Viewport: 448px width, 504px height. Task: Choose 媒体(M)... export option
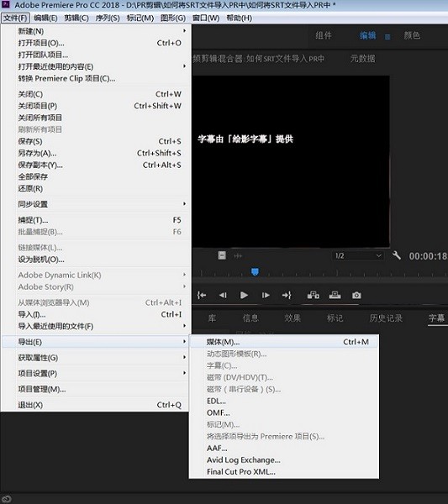pyautogui.click(x=284, y=342)
